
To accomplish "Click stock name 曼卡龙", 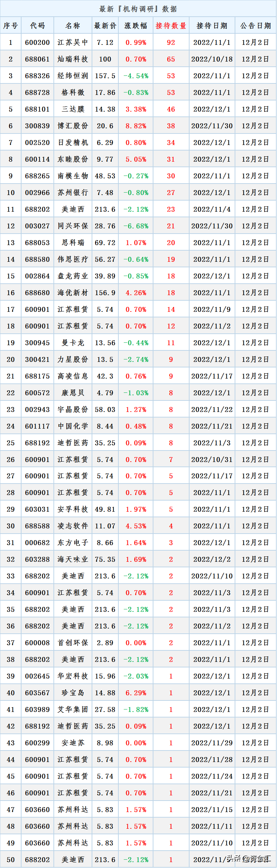I will pos(73,343).
